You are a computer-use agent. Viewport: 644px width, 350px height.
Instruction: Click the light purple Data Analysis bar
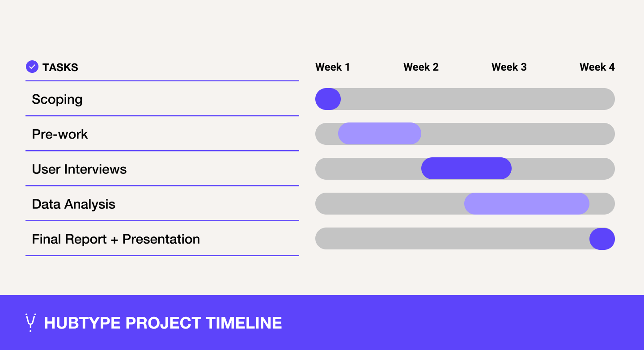pos(526,204)
